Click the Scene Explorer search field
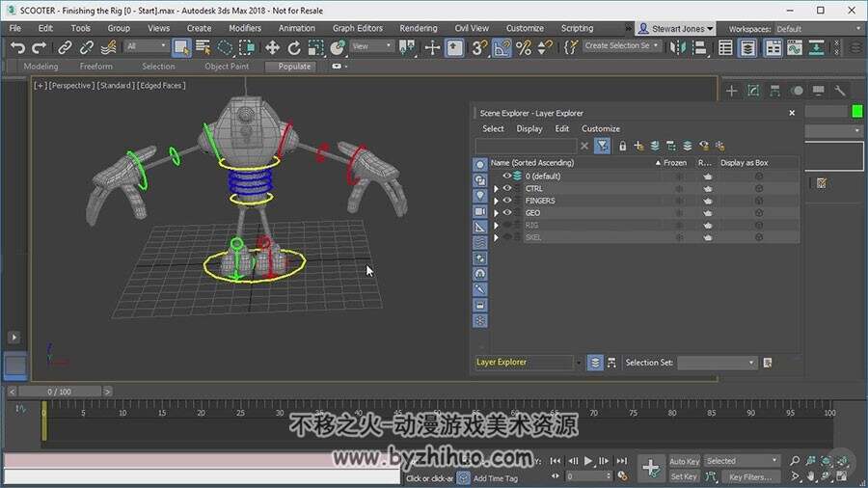This screenshot has height=488, width=868. tap(526, 146)
